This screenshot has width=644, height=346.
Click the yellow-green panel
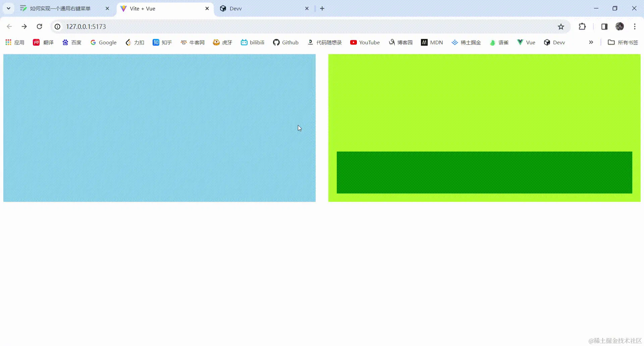click(484, 102)
